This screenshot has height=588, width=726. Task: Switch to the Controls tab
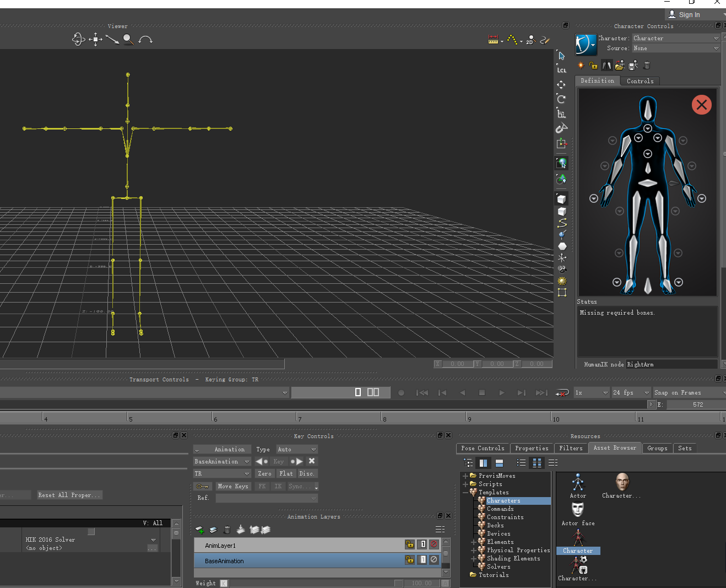click(640, 80)
